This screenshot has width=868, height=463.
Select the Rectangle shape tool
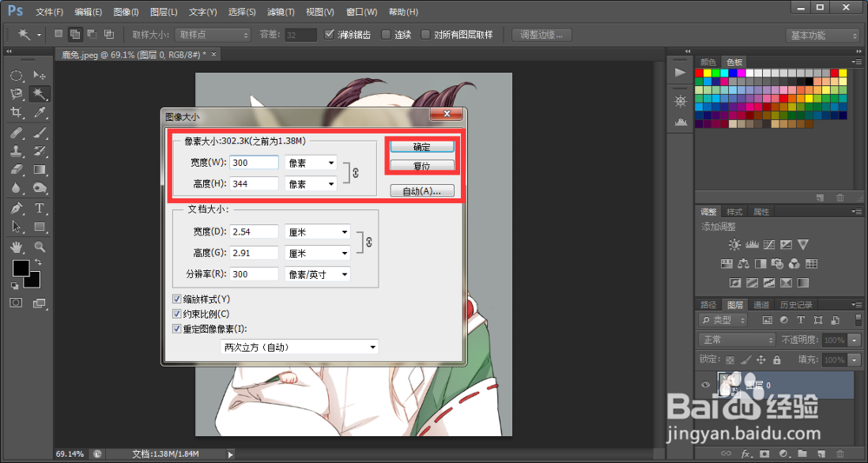[39, 227]
